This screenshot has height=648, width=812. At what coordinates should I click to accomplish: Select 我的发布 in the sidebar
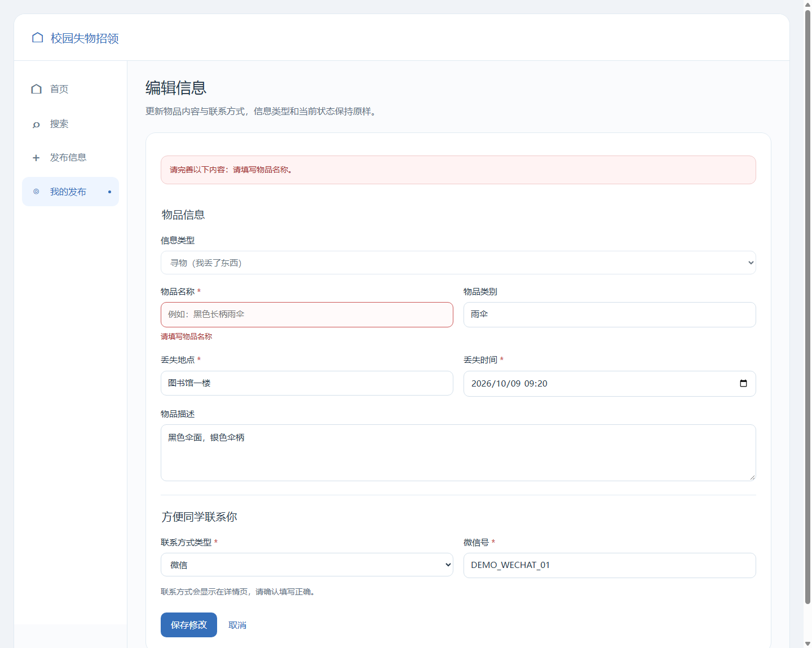70,192
